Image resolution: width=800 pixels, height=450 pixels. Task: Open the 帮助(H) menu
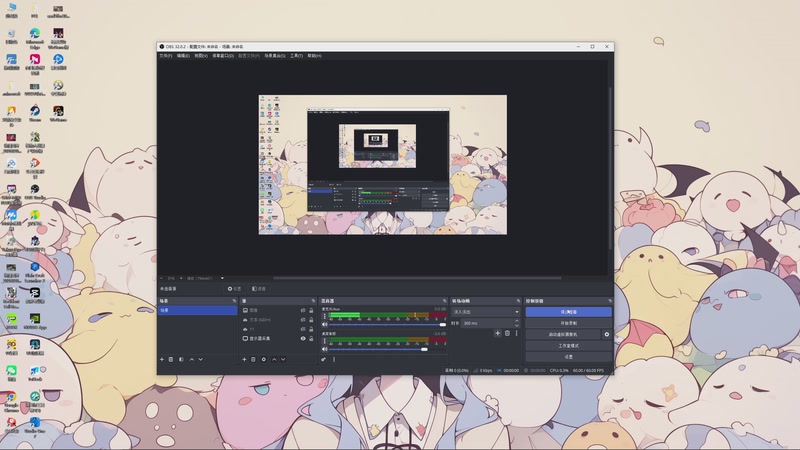coord(314,56)
